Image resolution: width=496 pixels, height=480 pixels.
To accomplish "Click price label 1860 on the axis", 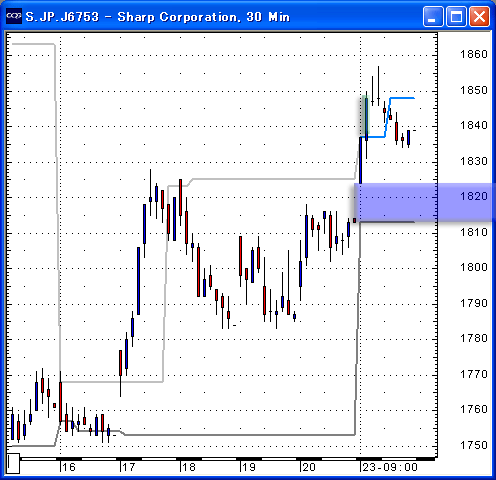I will 474,54.
